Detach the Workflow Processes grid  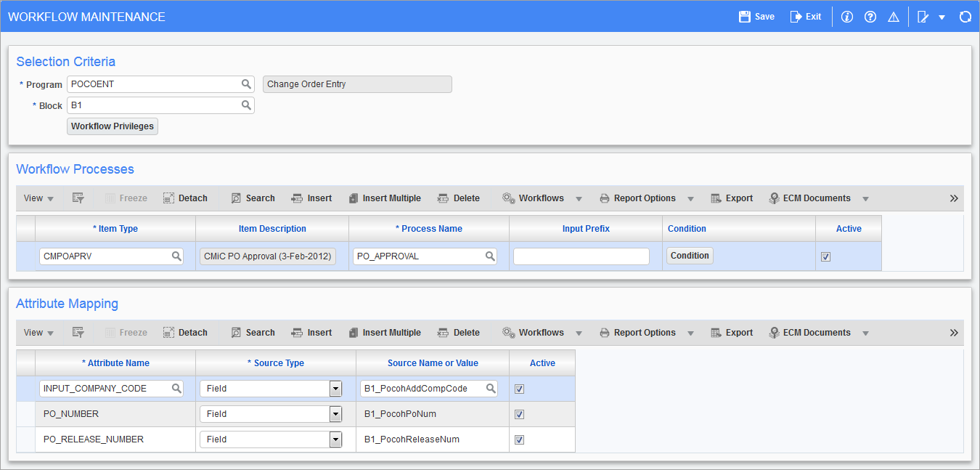click(x=185, y=198)
